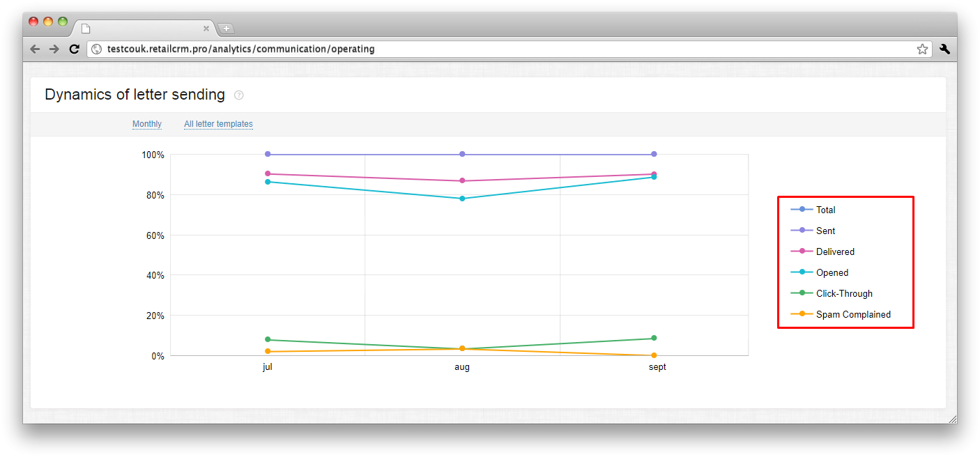Viewport: 980px width, 457px height.
Task: Click the Opened data point for jul
Action: (x=268, y=182)
